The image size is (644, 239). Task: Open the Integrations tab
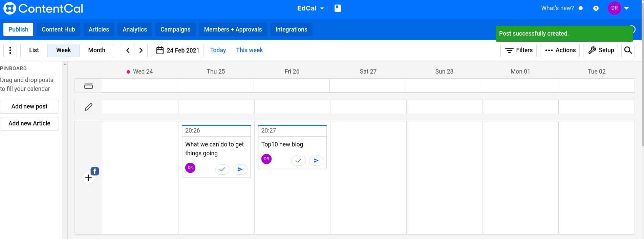click(292, 29)
